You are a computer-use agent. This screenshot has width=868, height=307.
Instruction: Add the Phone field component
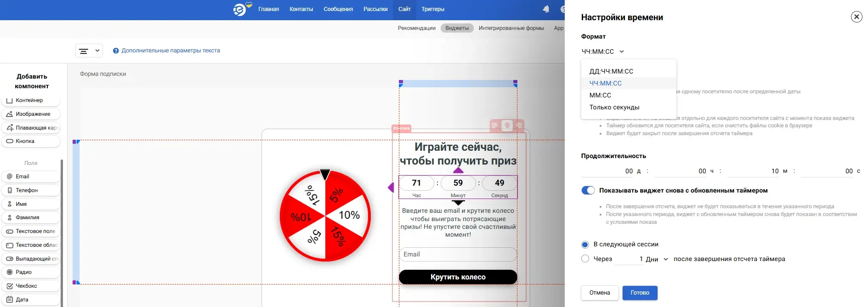(31, 190)
